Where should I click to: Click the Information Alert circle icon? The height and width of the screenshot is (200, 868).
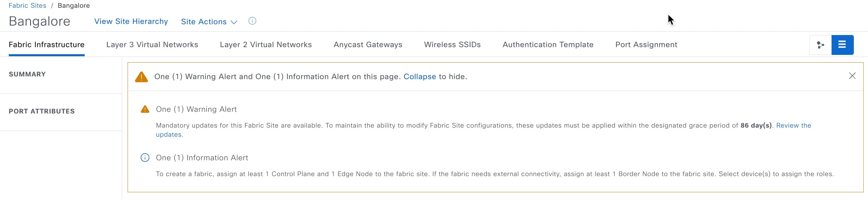[x=145, y=158]
